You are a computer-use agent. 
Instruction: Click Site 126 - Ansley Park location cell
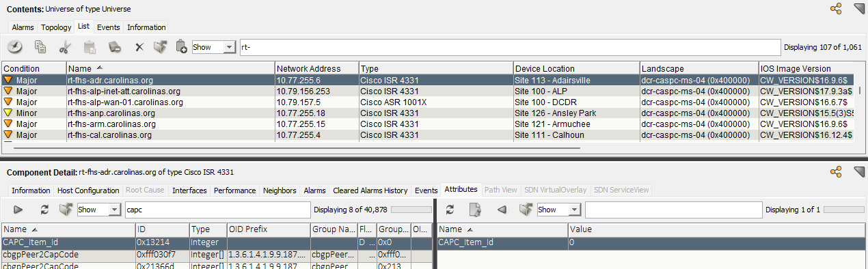click(576, 113)
